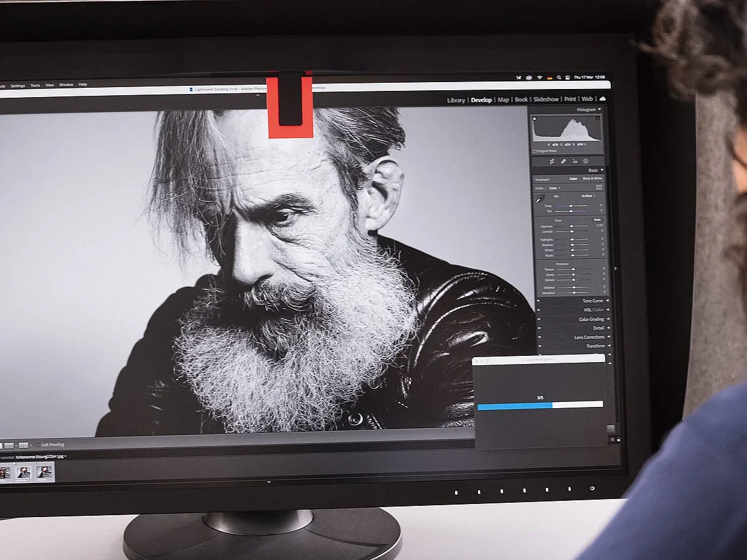Select the first filmstrip thumbnail
This screenshot has width=747, height=560.
click(4, 472)
